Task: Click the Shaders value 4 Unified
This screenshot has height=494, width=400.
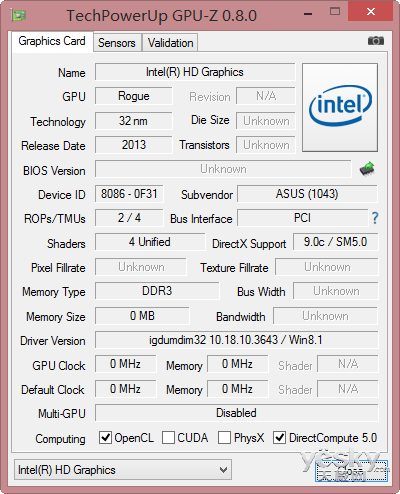Action: tap(150, 242)
